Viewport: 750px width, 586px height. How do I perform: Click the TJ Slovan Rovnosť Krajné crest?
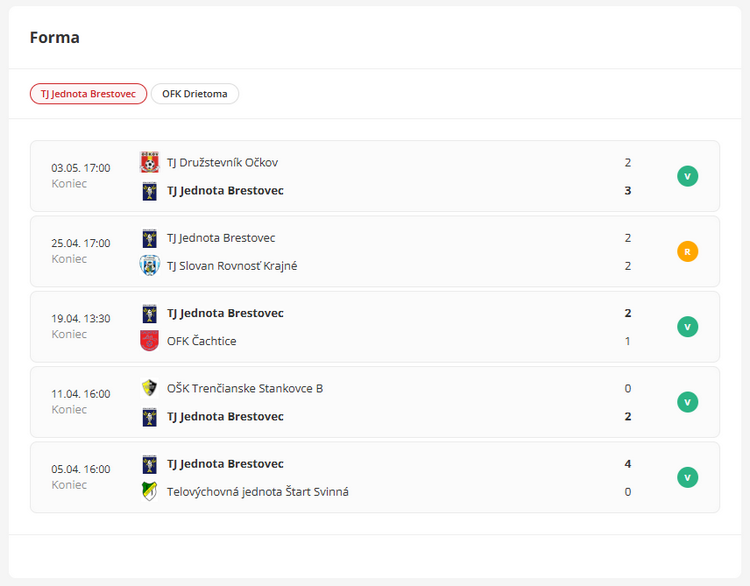tap(150, 266)
